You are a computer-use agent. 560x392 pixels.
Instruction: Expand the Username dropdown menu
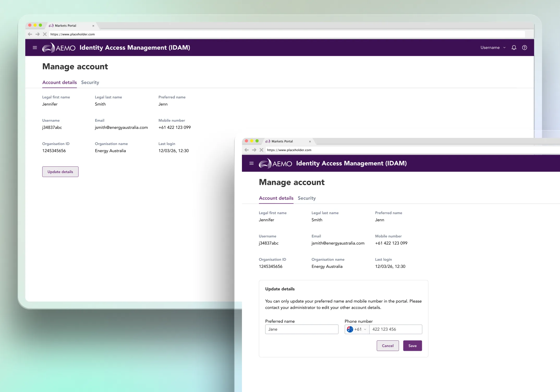pyautogui.click(x=493, y=48)
